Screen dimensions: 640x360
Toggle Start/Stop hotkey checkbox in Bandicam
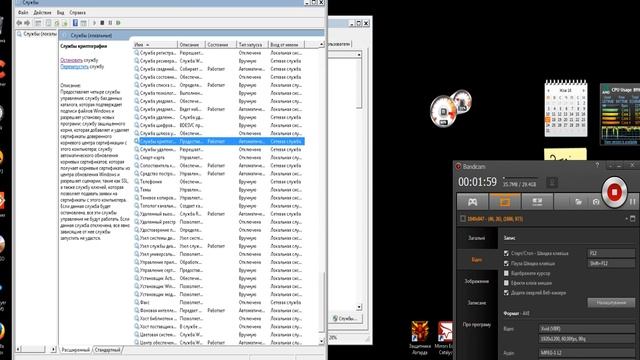(x=506, y=253)
